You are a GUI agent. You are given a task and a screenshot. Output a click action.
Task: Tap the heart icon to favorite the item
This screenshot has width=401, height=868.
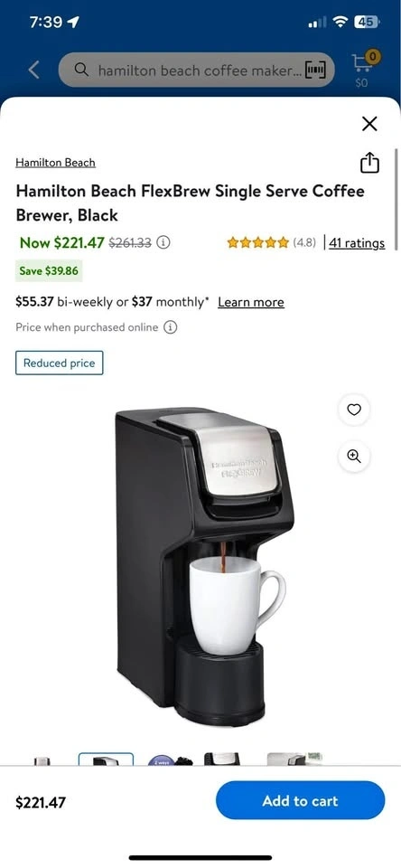pyautogui.click(x=354, y=410)
